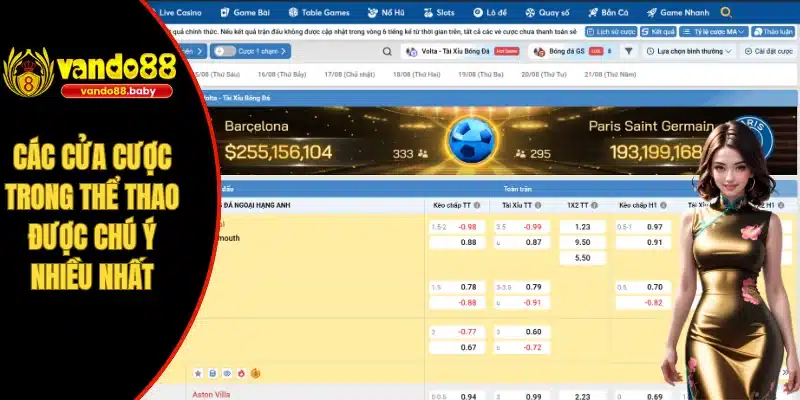800x400 pixels.
Task: Select first-half odds -0.82
Action: pos(643,303)
